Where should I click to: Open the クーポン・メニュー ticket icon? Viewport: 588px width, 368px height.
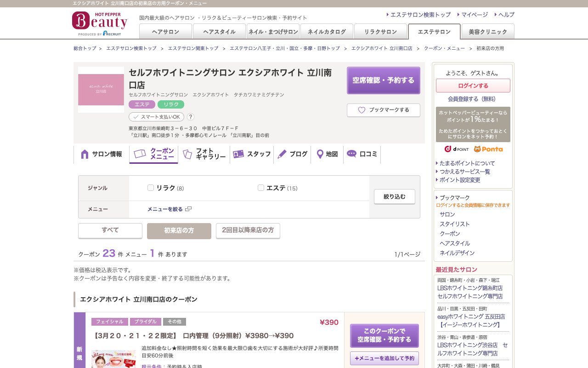point(139,154)
